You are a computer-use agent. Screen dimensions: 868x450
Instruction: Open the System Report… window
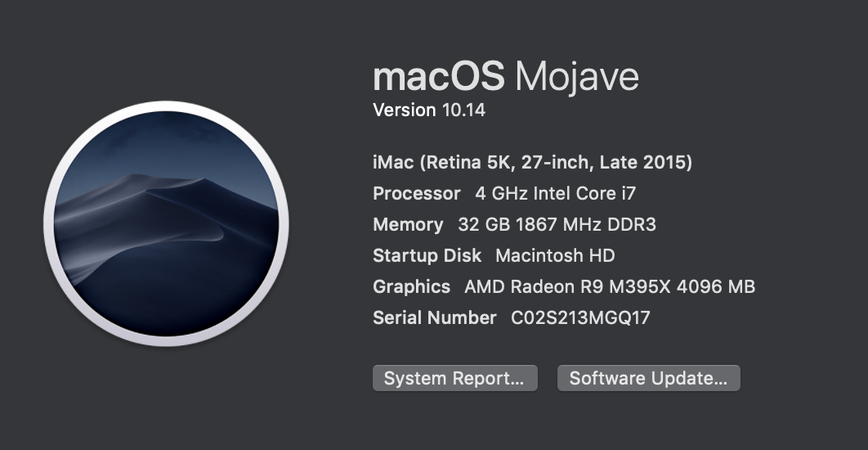coord(455,378)
